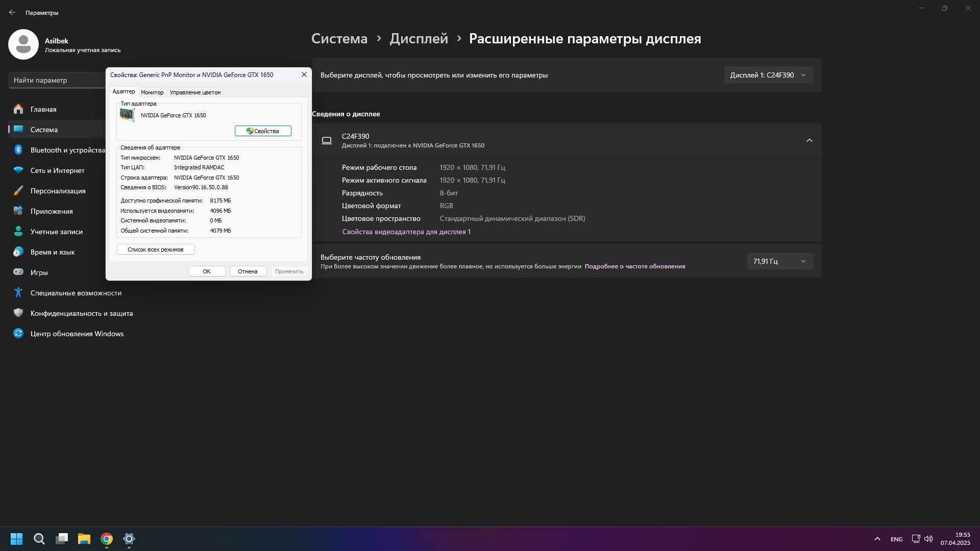
Task: Navigate back with the arrow icon
Action: pyautogui.click(x=12, y=12)
